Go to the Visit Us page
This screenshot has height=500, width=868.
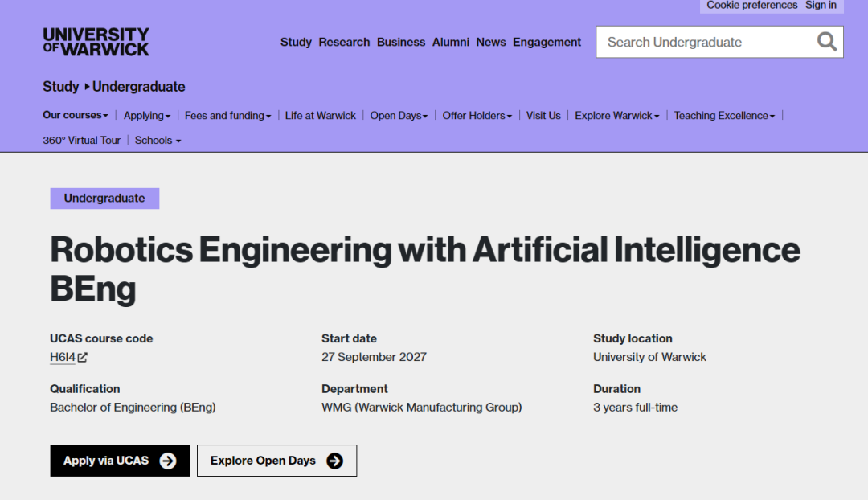(x=543, y=115)
